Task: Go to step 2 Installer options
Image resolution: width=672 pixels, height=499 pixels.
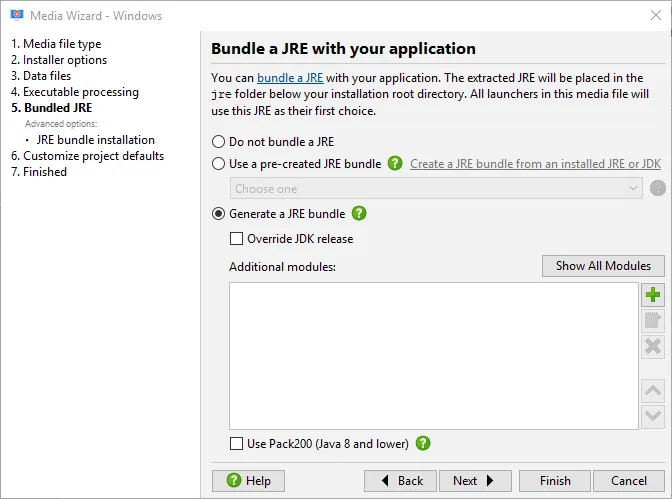Action: [x=59, y=60]
